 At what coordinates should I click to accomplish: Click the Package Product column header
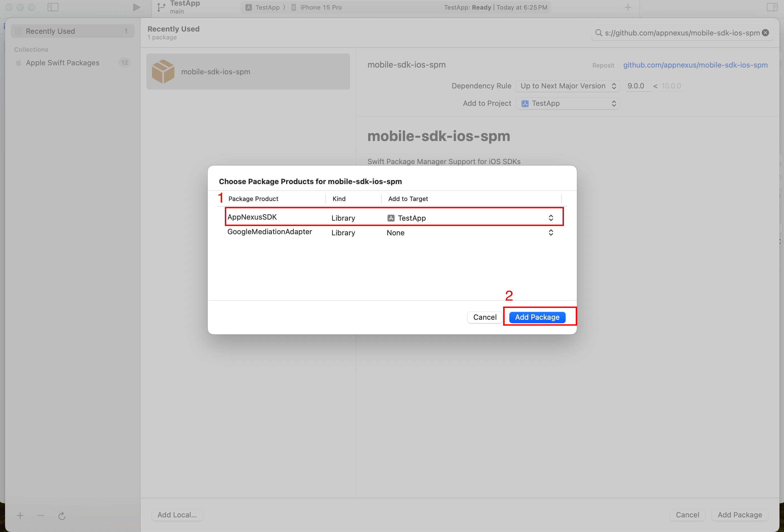(x=253, y=199)
